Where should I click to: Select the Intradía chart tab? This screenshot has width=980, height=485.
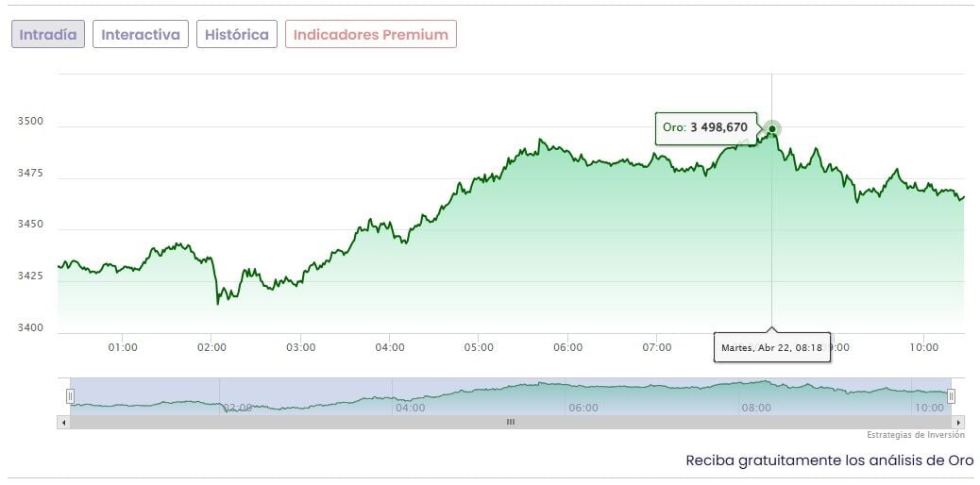(x=48, y=35)
